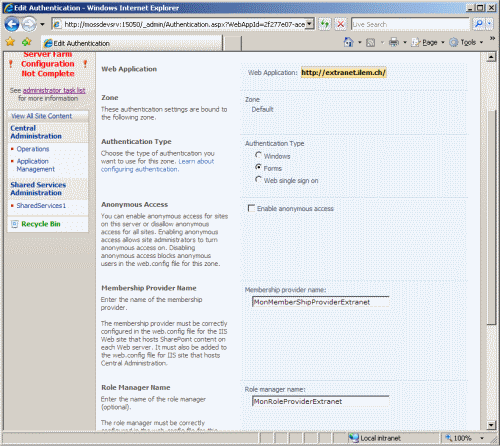This screenshot has height=446, width=500.
Task: Open the search provider options dropdown
Action: 489,24
